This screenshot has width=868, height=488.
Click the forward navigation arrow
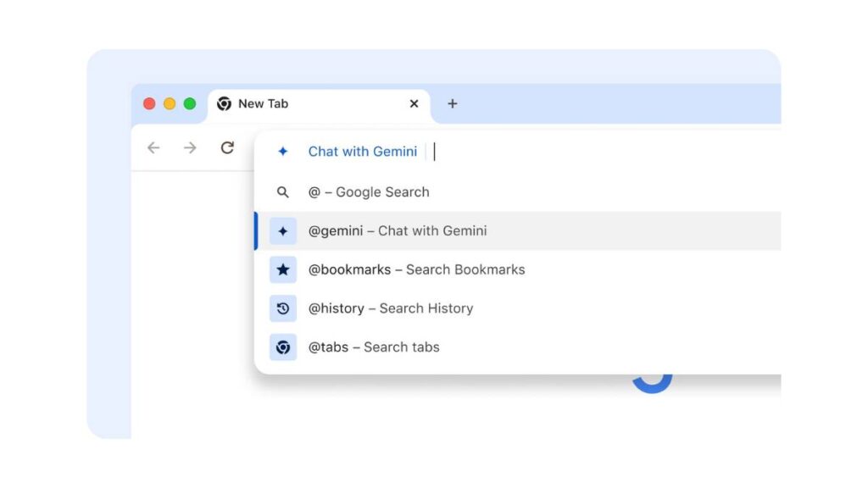(x=190, y=148)
